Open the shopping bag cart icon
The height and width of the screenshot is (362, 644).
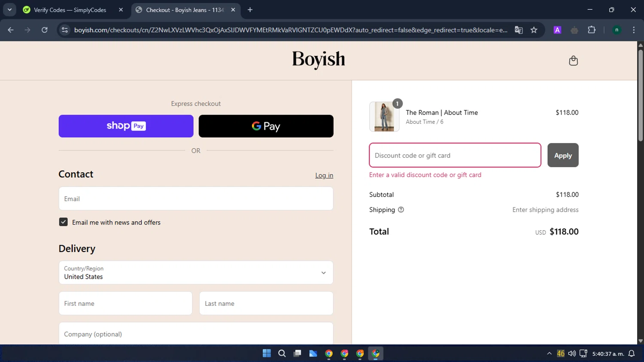pyautogui.click(x=573, y=61)
